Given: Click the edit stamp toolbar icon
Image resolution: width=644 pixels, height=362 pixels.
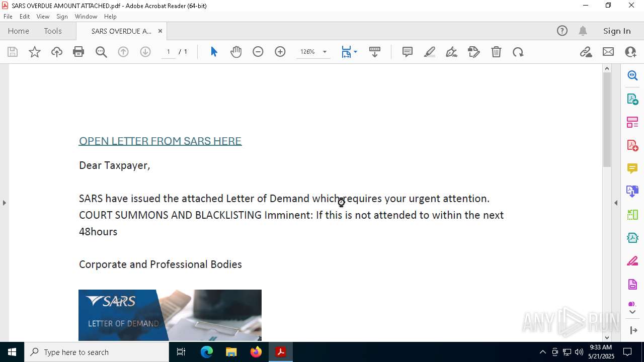Looking at the screenshot, I should pyautogui.click(x=474, y=52).
